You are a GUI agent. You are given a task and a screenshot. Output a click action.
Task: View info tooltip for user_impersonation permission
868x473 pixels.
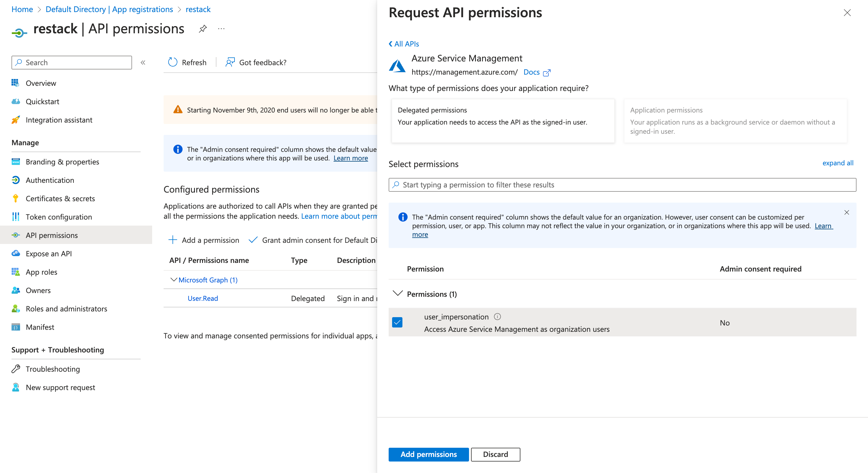point(498,316)
